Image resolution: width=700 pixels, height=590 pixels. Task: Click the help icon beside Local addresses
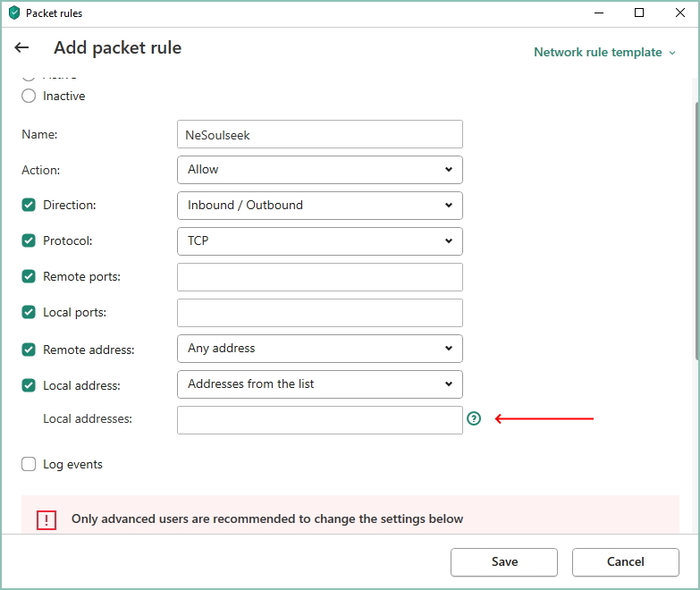coord(474,418)
